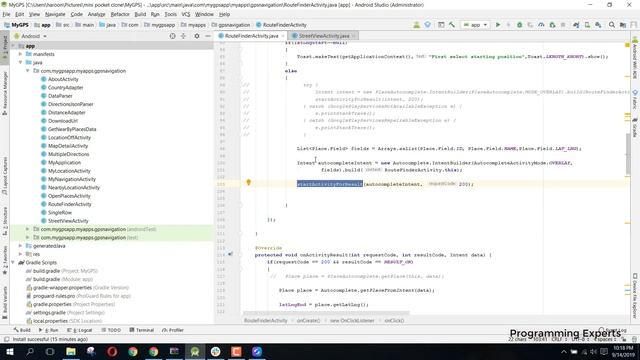The image size is (640, 360).
Task: Run the app with the green play button
Action: (x=498, y=25)
